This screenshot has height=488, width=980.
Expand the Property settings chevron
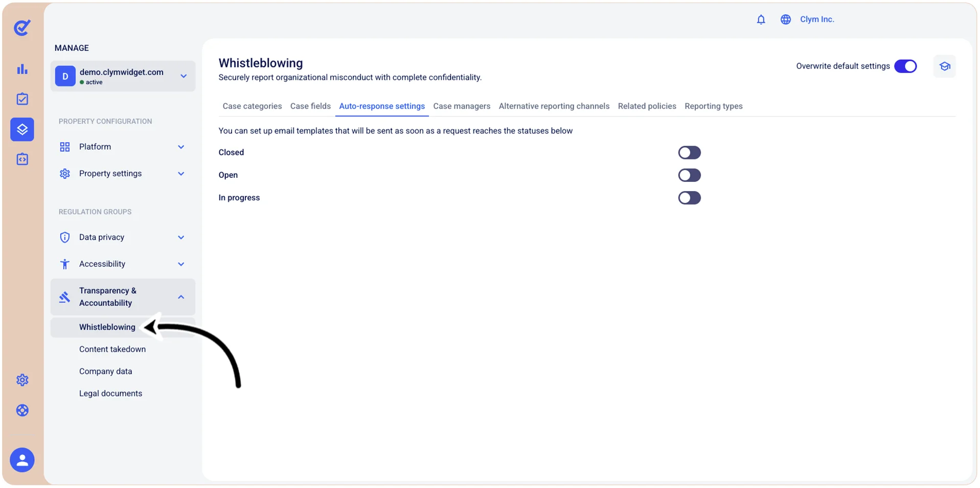[181, 174]
